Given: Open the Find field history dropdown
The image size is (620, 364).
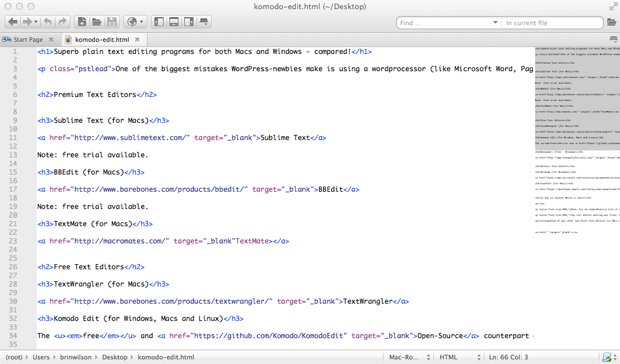Looking at the screenshot, I should [495, 22].
